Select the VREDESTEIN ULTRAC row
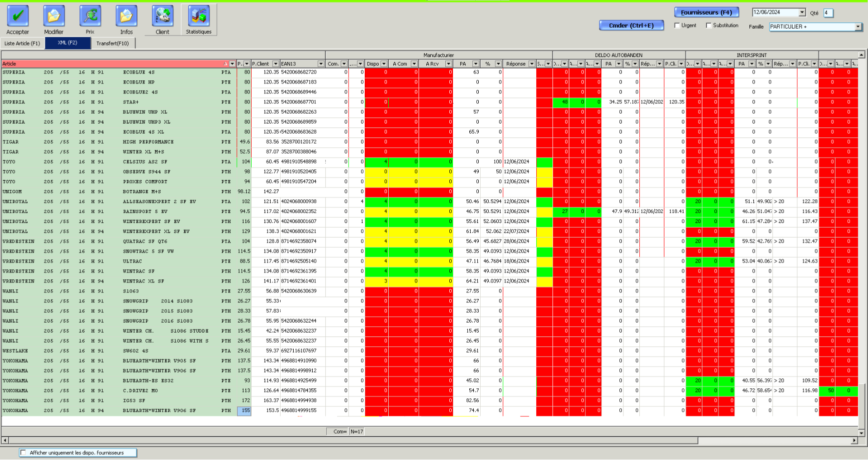The height and width of the screenshot is (460, 868). click(x=430, y=261)
